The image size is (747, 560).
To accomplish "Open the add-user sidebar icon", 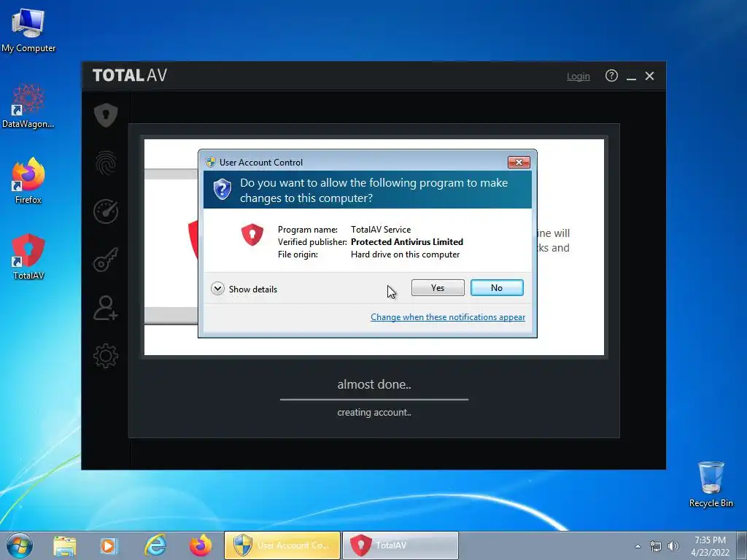I will coord(106,308).
